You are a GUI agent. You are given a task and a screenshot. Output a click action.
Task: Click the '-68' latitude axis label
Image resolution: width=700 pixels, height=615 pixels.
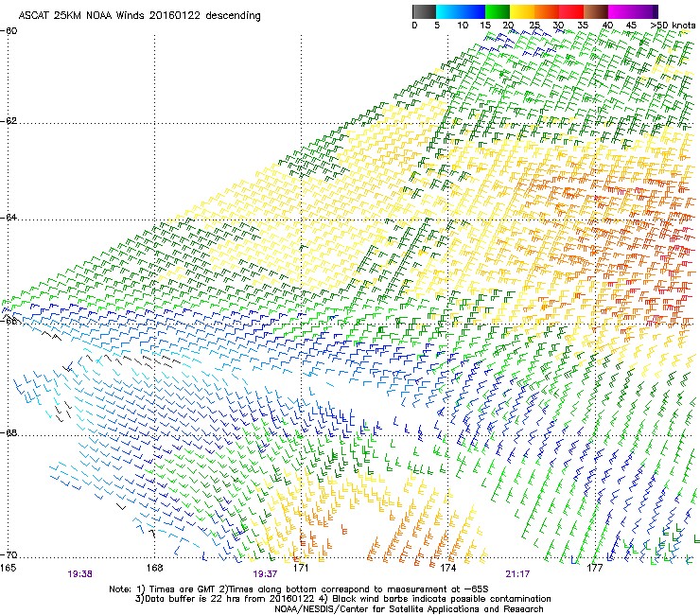9,432
